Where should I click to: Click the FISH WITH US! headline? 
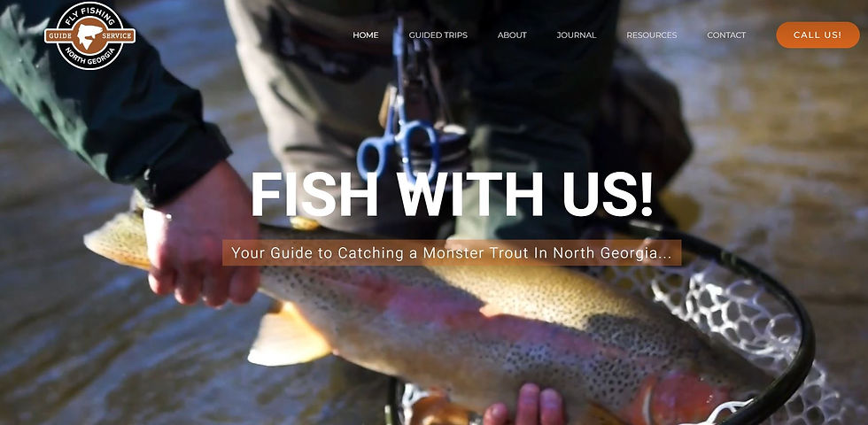point(452,195)
